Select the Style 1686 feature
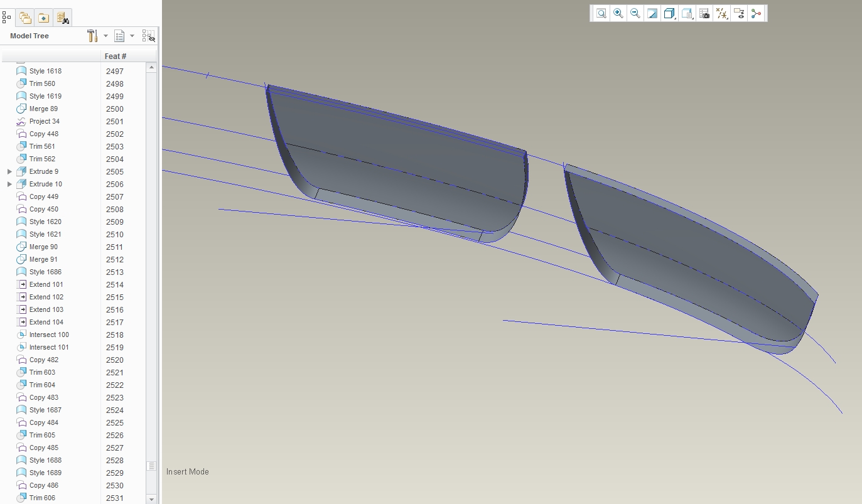The image size is (862, 504). point(45,272)
